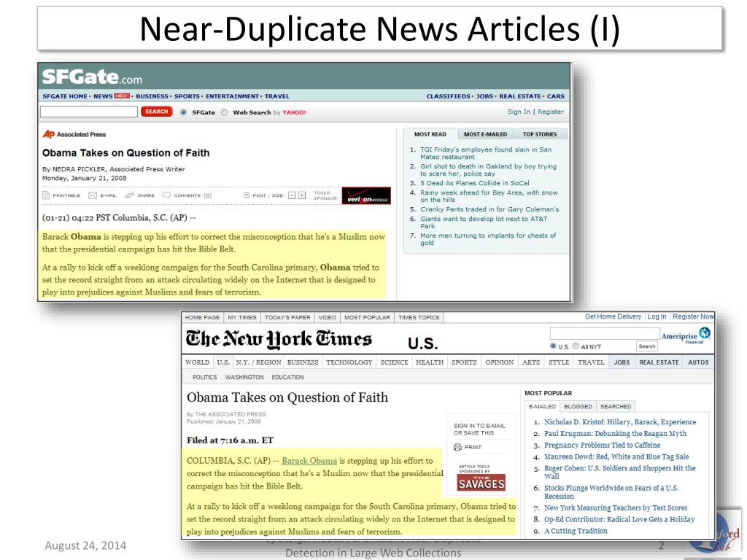Open SFGate Home menu item

65,96
